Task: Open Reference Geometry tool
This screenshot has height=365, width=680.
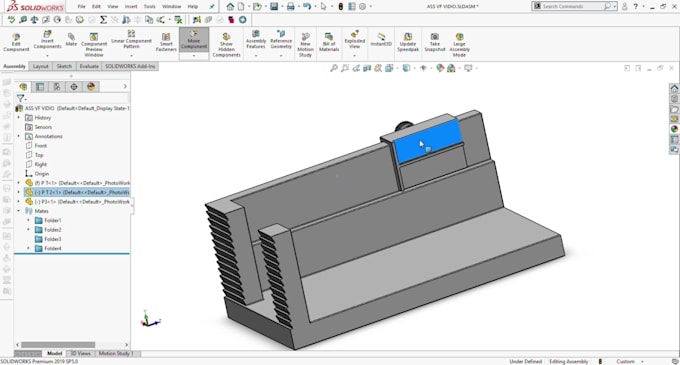Action: coord(281,39)
